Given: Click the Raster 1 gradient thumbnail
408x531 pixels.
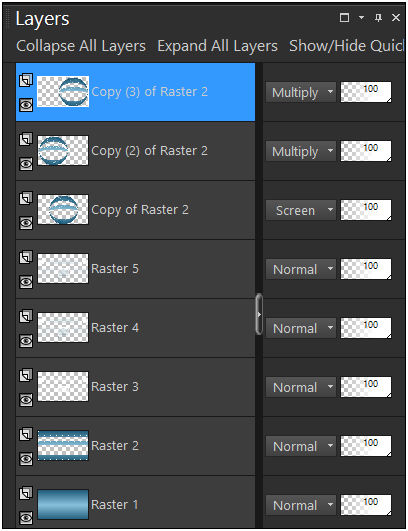Looking at the screenshot, I should click(63, 504).
